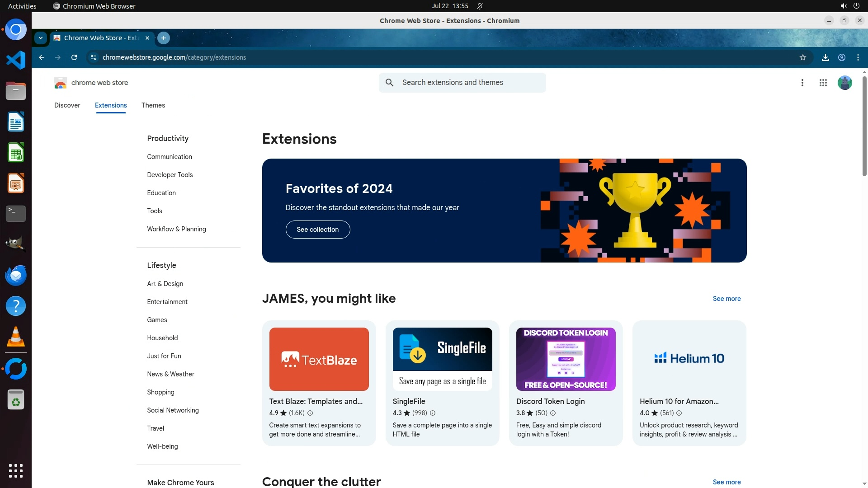Screen dimensions: 868x488
Task: Open Google apps grid icon
Action: pos(823,83)
